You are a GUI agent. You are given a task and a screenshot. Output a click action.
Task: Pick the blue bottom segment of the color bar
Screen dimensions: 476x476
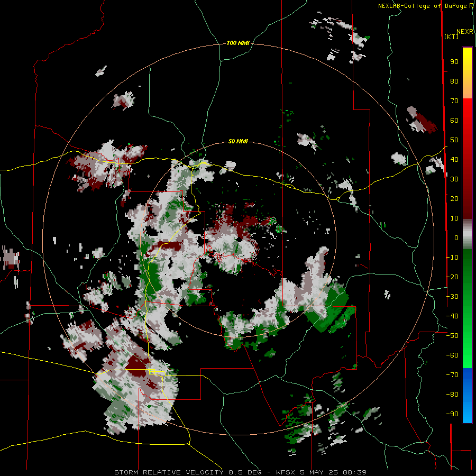(x=467, y=395)
